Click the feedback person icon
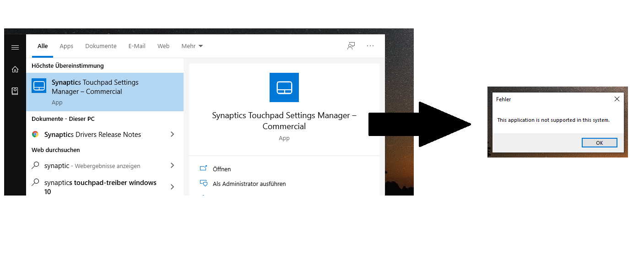Image resolution: width=644 pixels, height=261 pixels. point(351,46)
